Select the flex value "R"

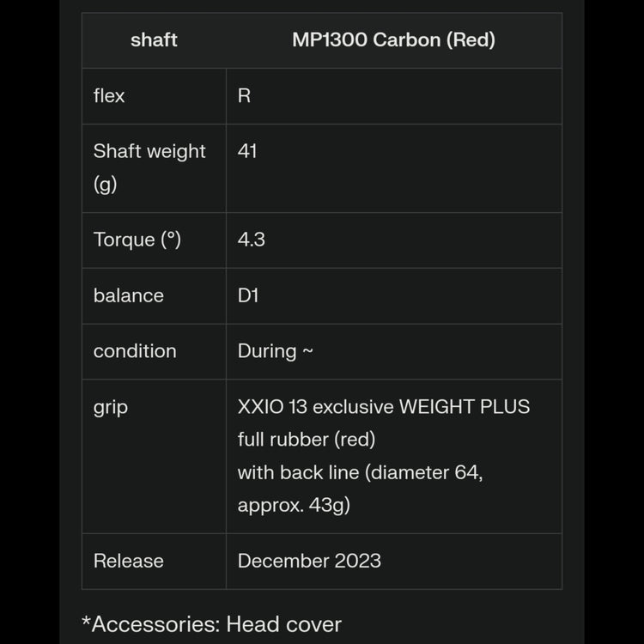(x=245, y=96)
